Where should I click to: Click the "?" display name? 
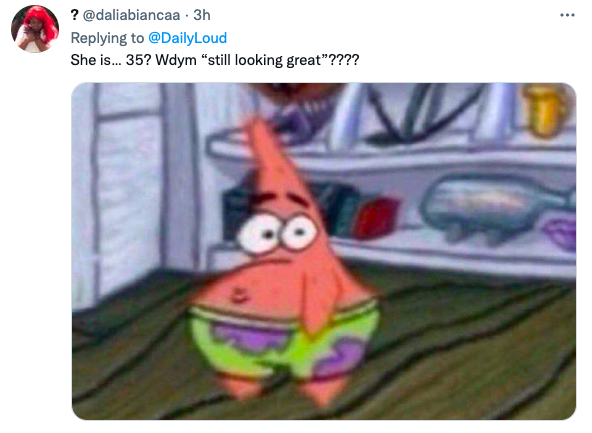click(x=74, y=15)
